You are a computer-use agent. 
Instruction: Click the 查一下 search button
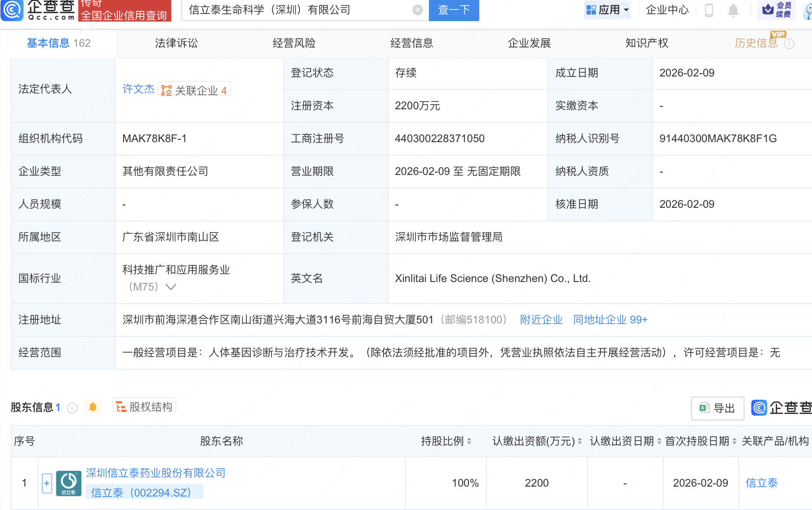(453, 10)
